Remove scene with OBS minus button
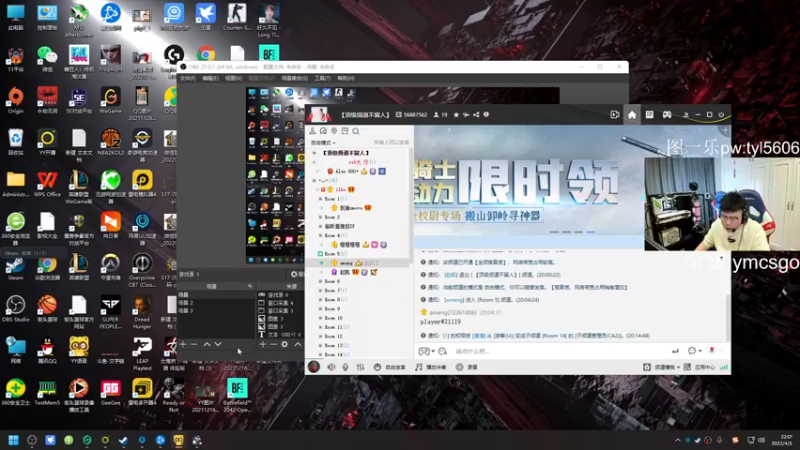Viewport: 800px width, 450px height. (x=194, y=344)
